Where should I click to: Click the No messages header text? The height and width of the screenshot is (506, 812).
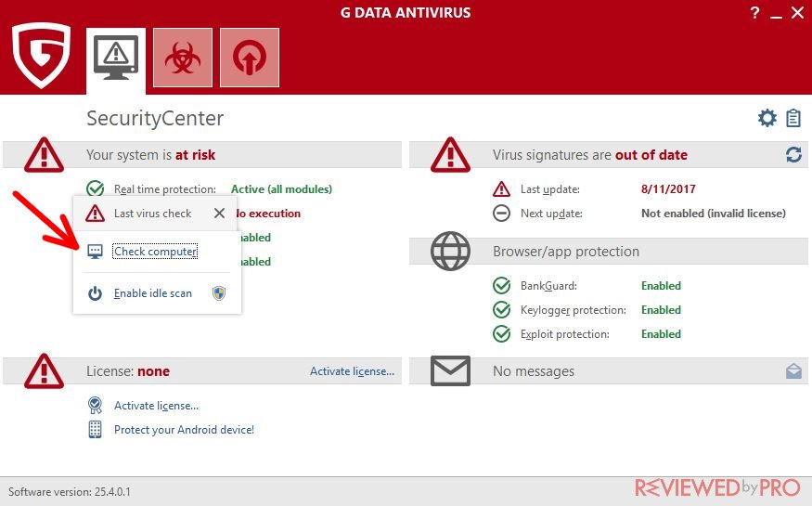coord(534,371)
